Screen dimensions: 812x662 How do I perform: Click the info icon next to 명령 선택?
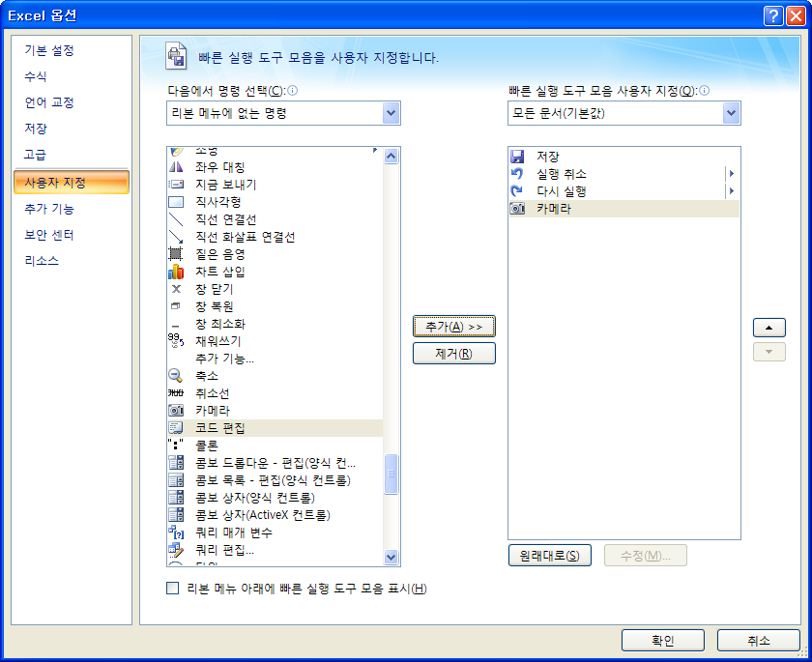pyautogui.click(x=293, y=91)
